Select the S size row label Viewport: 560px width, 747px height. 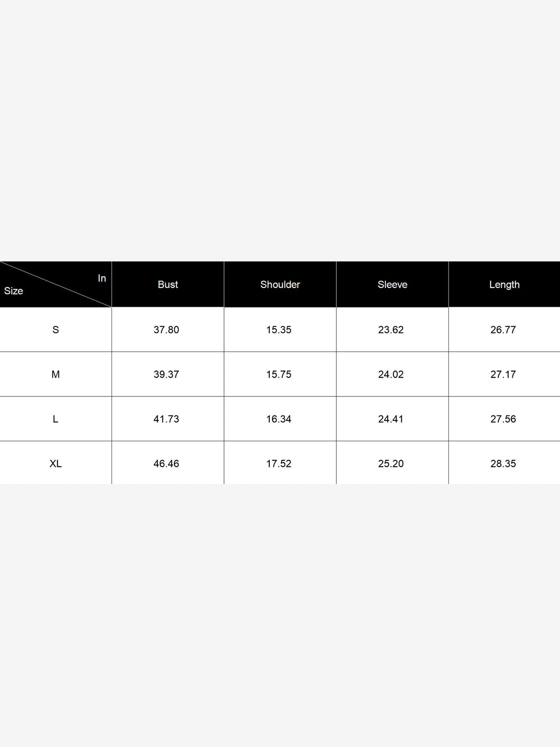coord(56,330)
